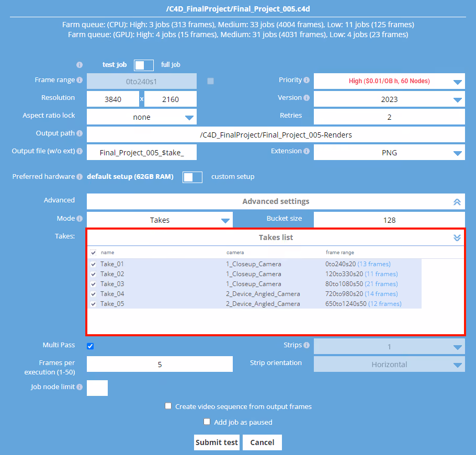The height and width of the screenshot is (455, 476).
Task: Select the Take_01 name in takes list
Action: (112, 264)
